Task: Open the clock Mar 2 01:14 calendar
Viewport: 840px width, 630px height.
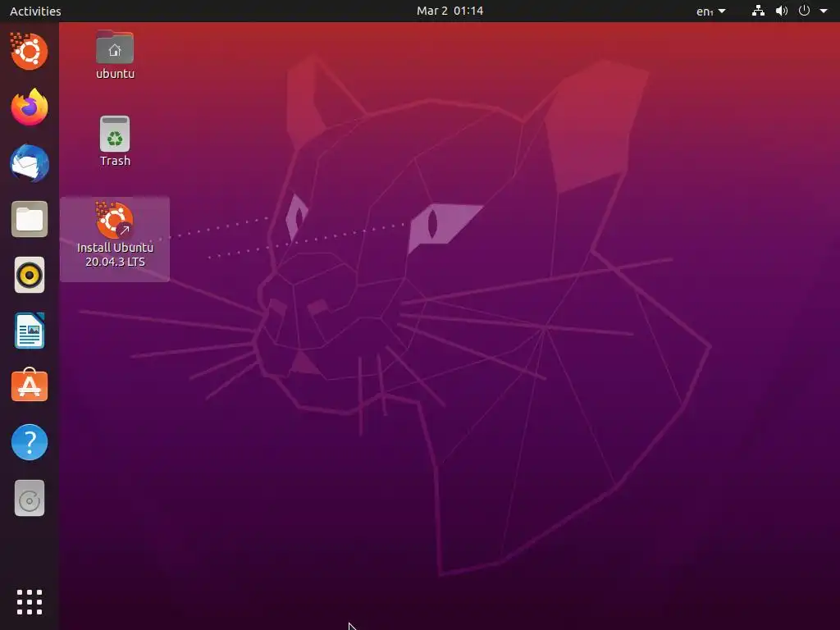Action: coord(450,11)
